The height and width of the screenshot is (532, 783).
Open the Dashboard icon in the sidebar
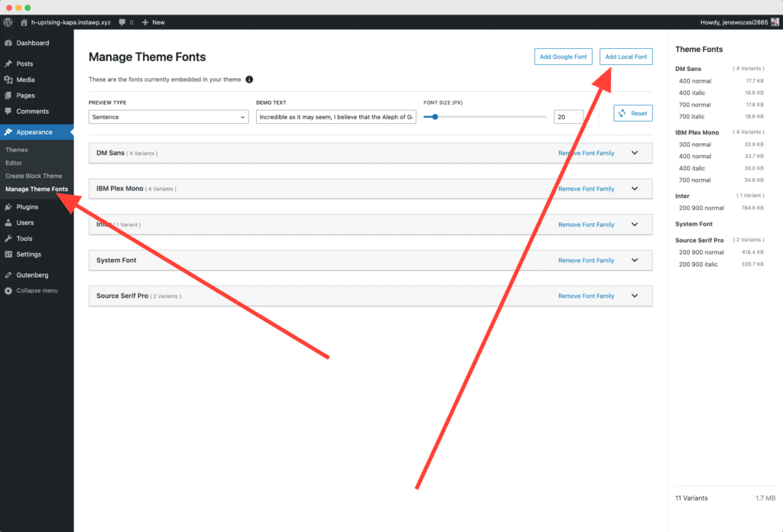(8, 43)
